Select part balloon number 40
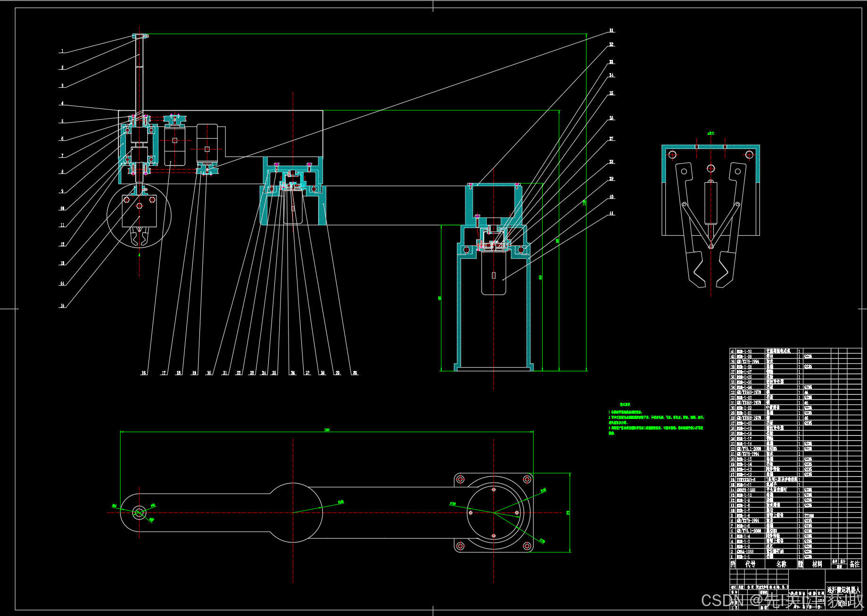867x616 pixels. pyautogui.click(x=611, y=197)
